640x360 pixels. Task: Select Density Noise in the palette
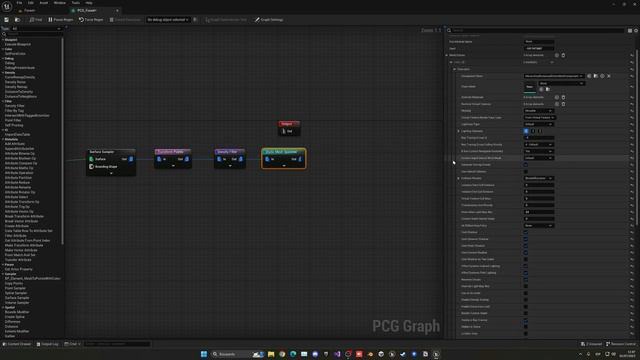point(15,82)
